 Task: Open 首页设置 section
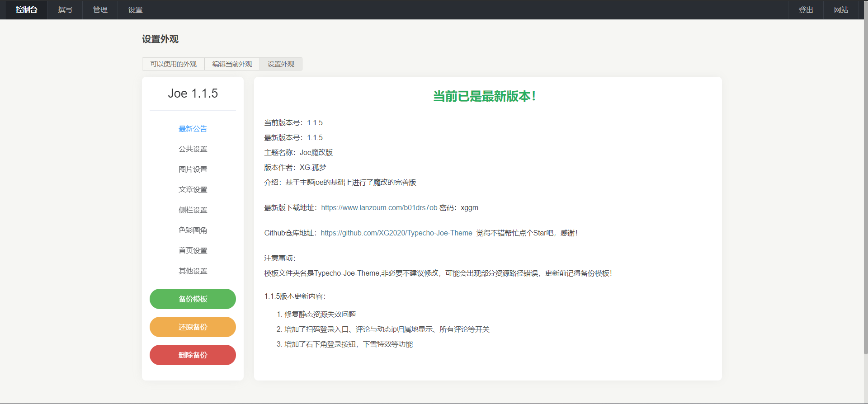point(193,251)
